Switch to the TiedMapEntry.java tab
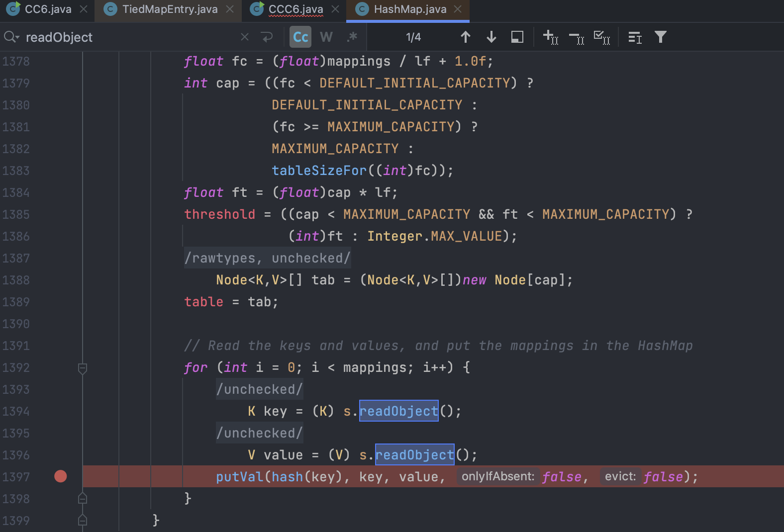 [170, 9]
